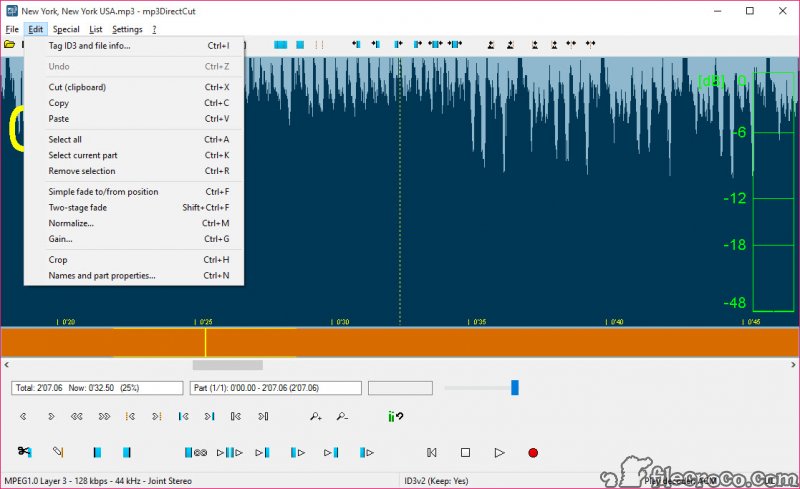This screenshot has width=800, height=489.
Task: Click the scrollbar right arrow
Action: coord(793,365)
